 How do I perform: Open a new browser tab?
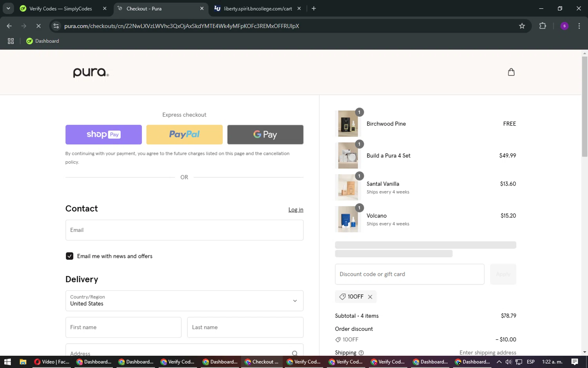(314, 9)
